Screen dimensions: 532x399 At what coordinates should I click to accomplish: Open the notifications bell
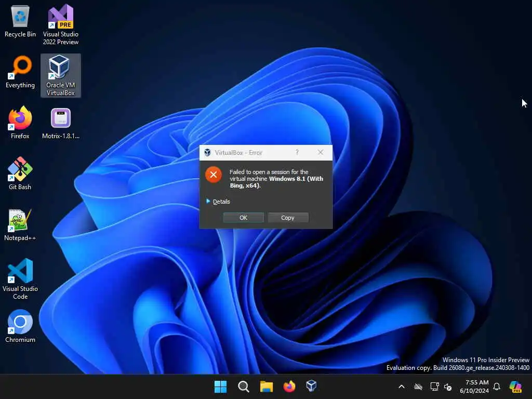coord(497,387)
